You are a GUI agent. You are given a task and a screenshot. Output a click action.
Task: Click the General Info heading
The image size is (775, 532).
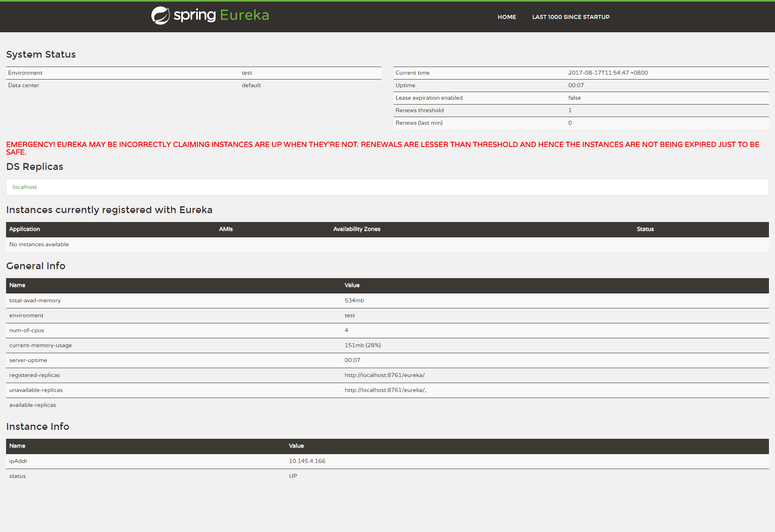tap(36, 266)
